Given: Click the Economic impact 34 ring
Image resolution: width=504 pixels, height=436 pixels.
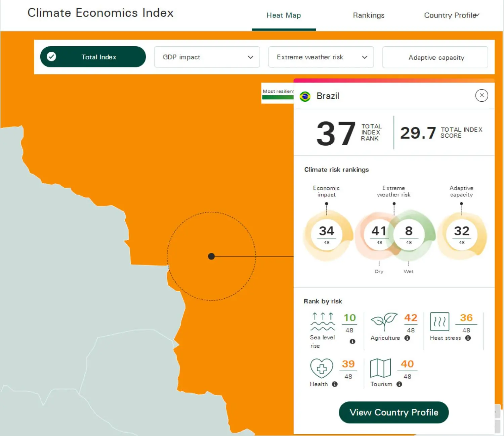Looking at the screenshot, I should tap(327, 236).
